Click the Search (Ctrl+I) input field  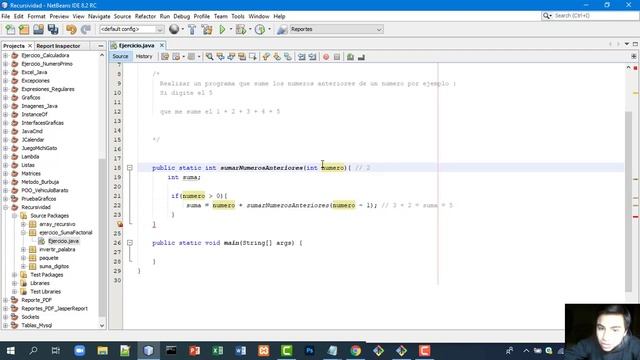[594, 16]
